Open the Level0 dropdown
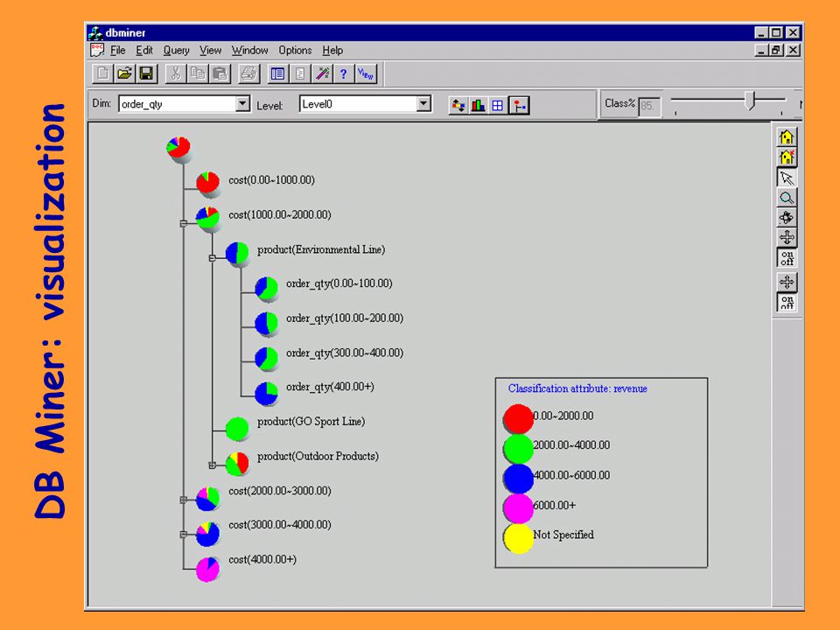 click(423, 103)
